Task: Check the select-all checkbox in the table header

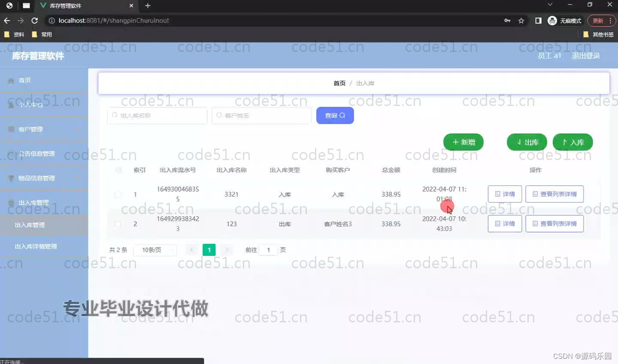Action: [x=118, y=170]
